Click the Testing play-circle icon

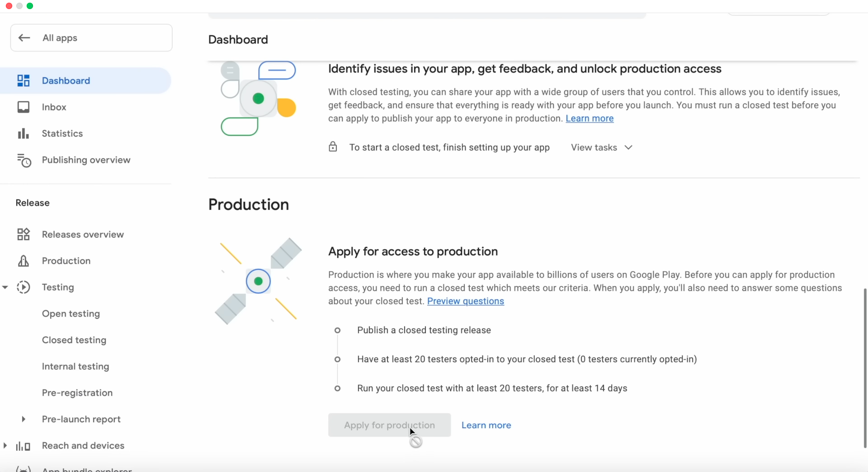[24, 287]
